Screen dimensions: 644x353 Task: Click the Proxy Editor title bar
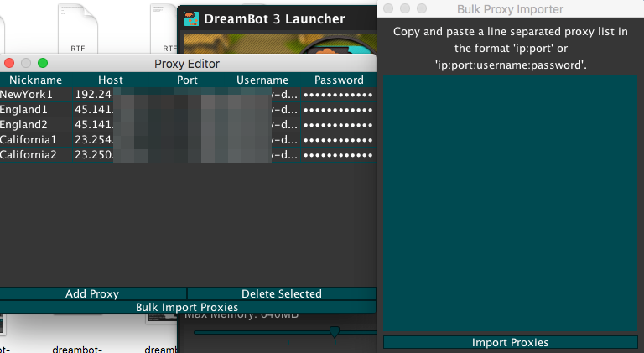pos(187,64)
